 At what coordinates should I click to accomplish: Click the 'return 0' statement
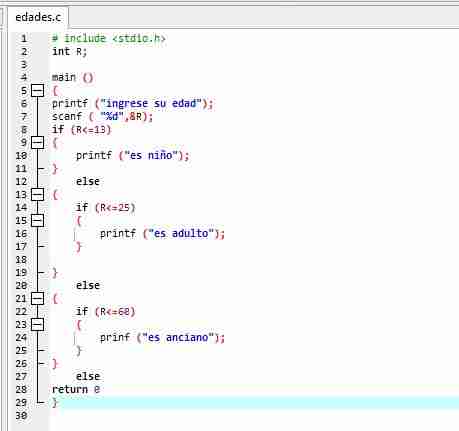click(76, 389)
